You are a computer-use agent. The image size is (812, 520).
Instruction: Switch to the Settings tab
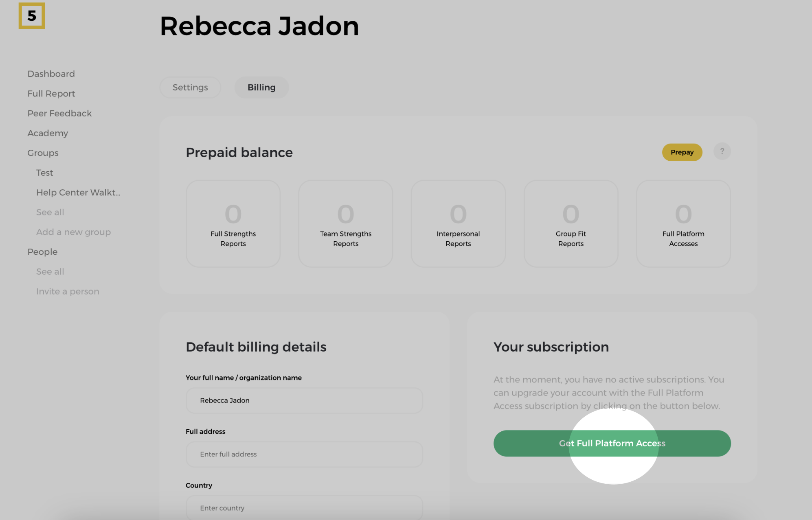click(x=190, y=87)
